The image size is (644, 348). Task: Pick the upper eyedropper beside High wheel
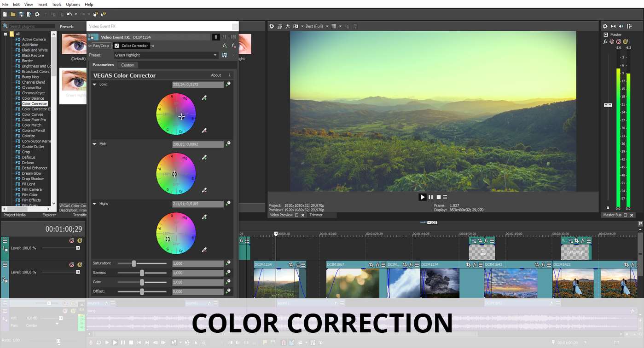[x=204, y=217]
